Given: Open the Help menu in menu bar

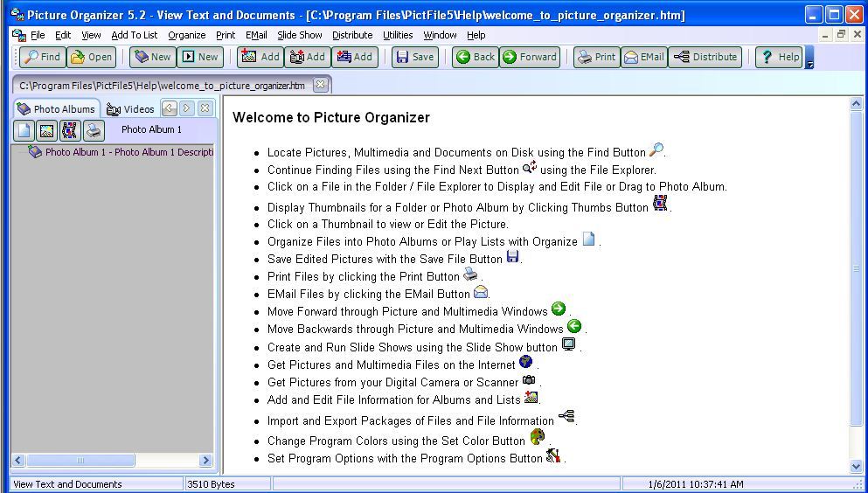Looking at the screenshot, I should click(x=476, y=35).
